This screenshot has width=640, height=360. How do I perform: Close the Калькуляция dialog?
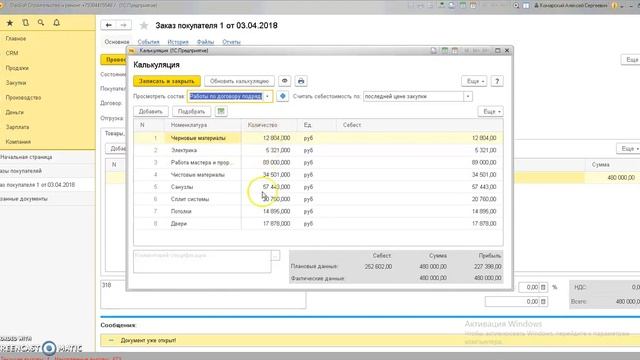507,51
